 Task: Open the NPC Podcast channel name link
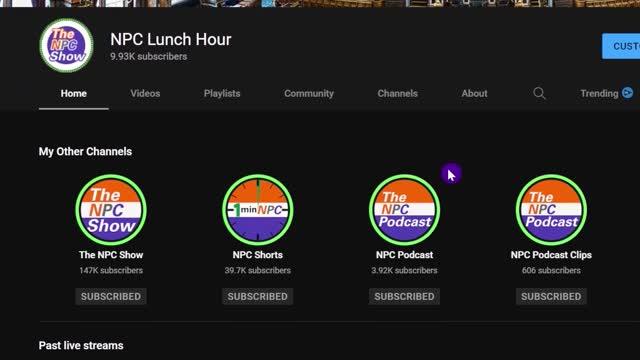pyautogui.click(x=404, y=255)
